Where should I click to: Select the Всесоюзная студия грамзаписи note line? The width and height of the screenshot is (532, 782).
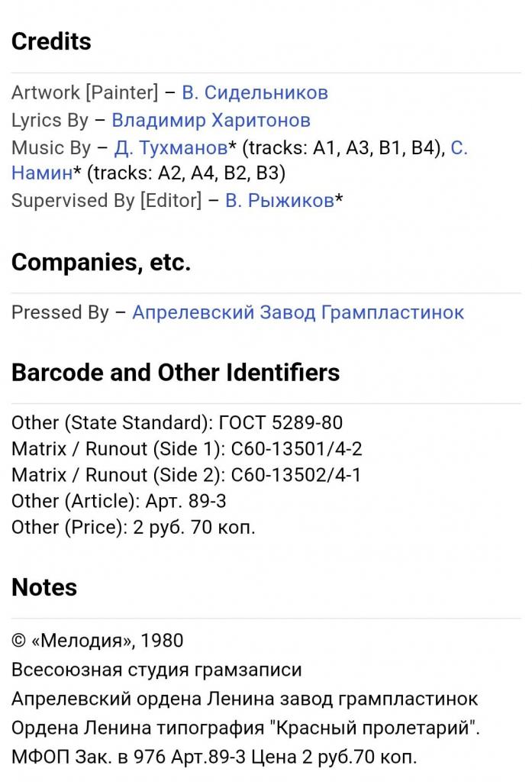[156, 670]
